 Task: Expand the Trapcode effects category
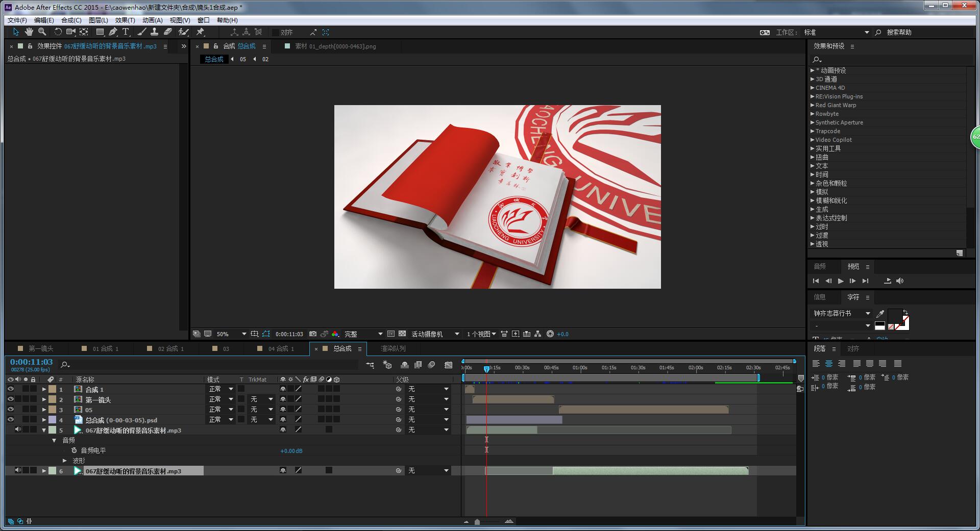(813, 131)
